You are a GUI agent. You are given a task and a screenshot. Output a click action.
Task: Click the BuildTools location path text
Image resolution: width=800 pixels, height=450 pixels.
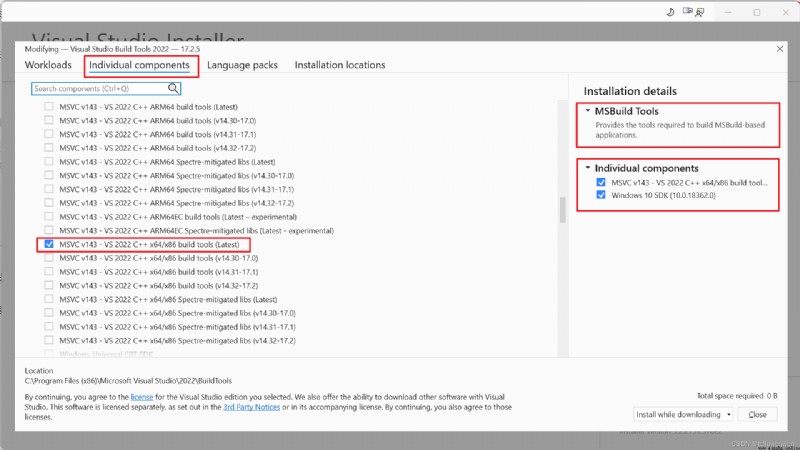(128, 381)
